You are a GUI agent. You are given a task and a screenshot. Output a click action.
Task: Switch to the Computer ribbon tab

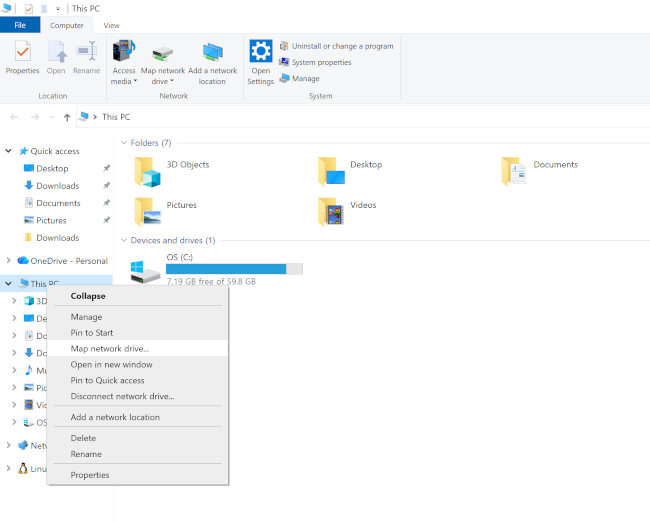(67, 25)
